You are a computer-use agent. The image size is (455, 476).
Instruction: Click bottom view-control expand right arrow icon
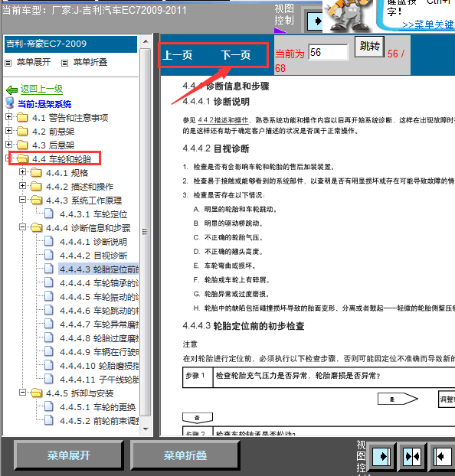pyautogui.click(x=381, y=456)
